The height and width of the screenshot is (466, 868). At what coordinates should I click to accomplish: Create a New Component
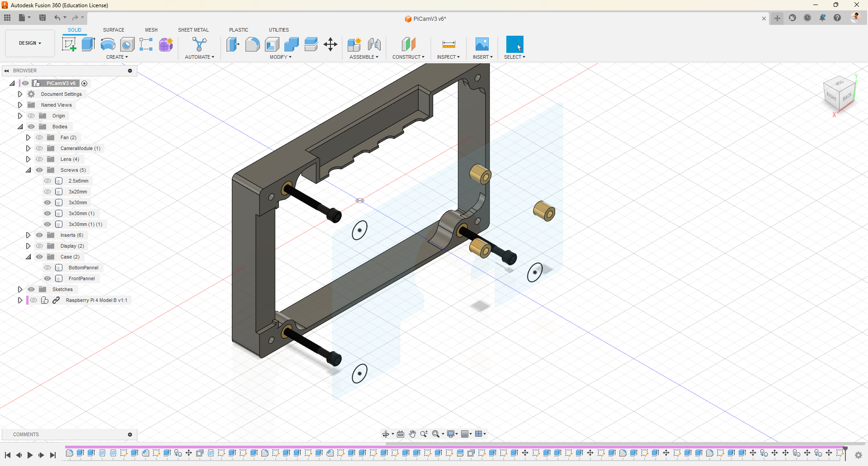(354, 44)
